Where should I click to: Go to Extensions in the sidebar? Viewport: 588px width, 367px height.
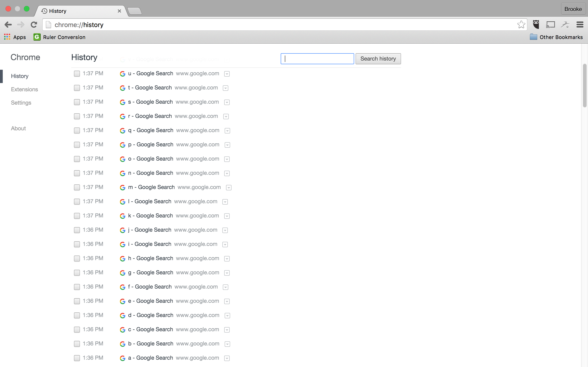(x=24, y=89)
